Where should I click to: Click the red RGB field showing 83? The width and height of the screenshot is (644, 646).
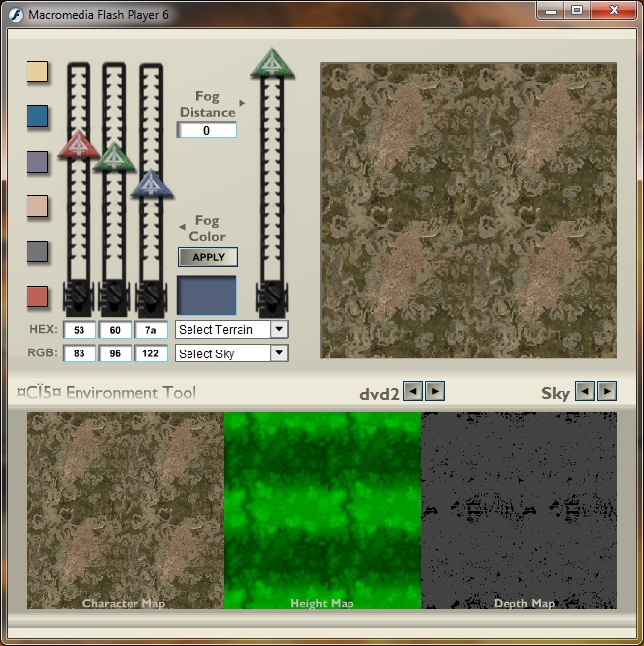pos(80,353)
